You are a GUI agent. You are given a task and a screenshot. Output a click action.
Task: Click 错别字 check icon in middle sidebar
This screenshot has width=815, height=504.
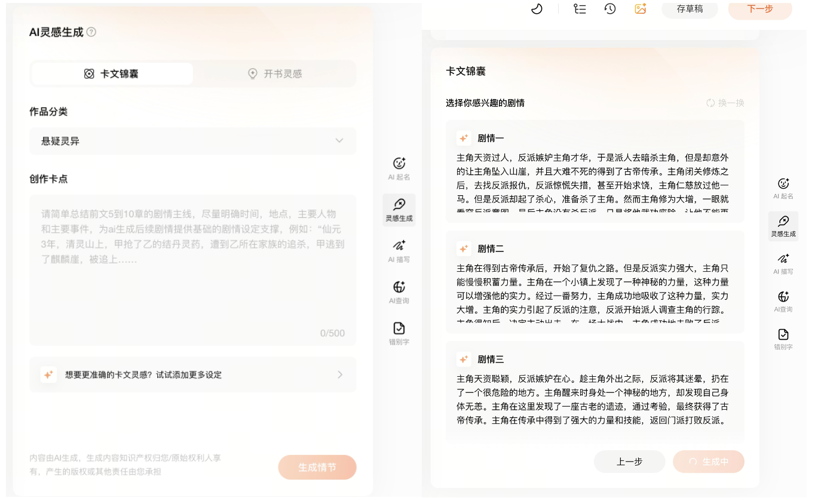click(399, 329)
